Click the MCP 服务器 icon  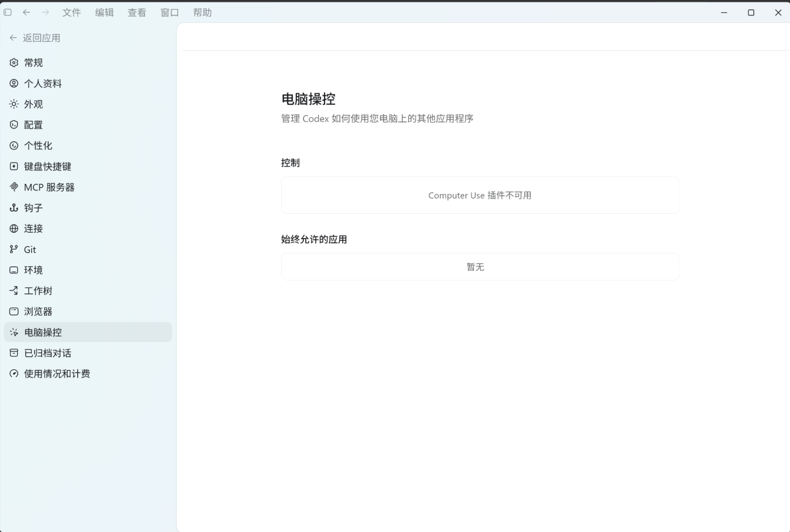click(x=14, y=187)
